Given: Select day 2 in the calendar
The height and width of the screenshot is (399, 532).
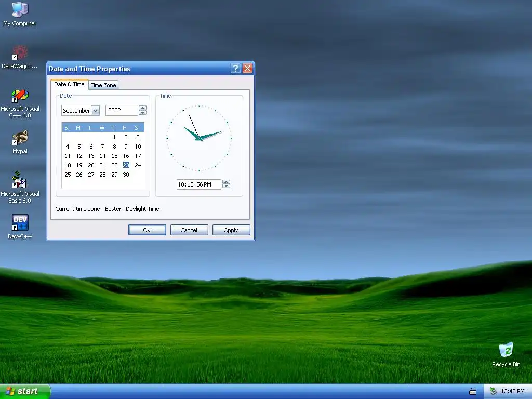Looking at the screenshot, I should click(x=126, y=137).
